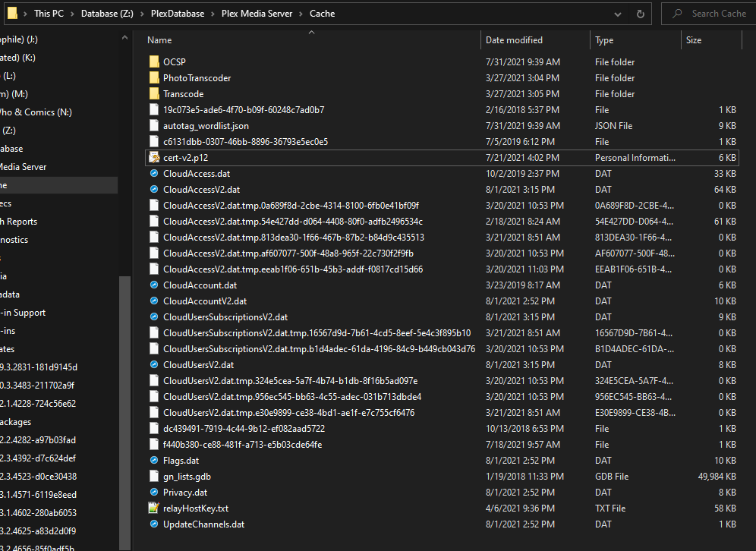This screenshot has height=551, width=756.
Task: Click the Cache breadcrumb
Action: tap(322, 14)
